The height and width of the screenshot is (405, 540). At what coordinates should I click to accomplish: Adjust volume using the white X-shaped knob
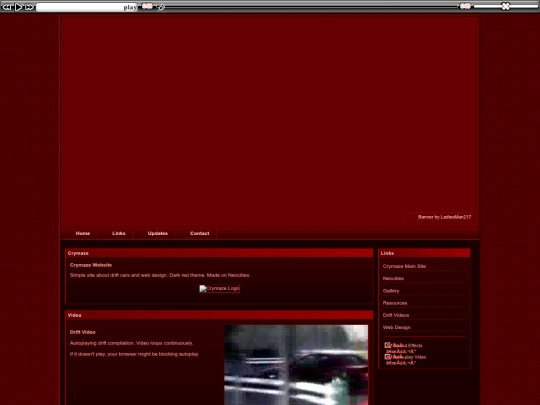(505, 6)
